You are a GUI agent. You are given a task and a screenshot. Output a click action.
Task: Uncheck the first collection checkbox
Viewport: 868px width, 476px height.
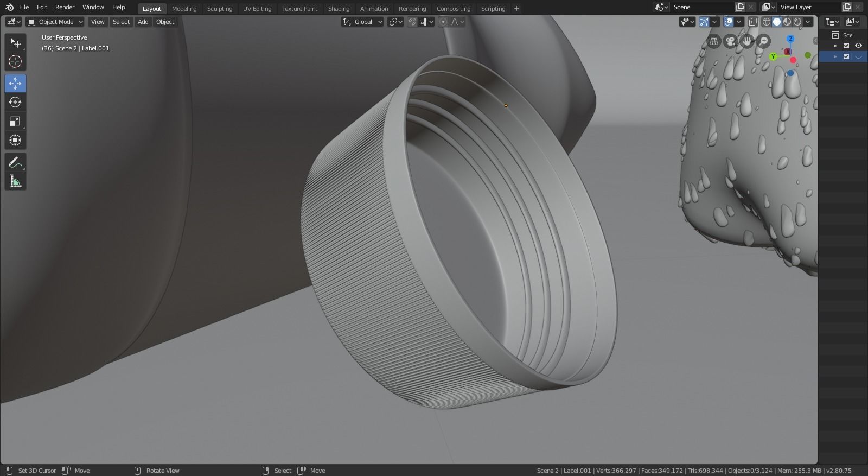point(846,46)
